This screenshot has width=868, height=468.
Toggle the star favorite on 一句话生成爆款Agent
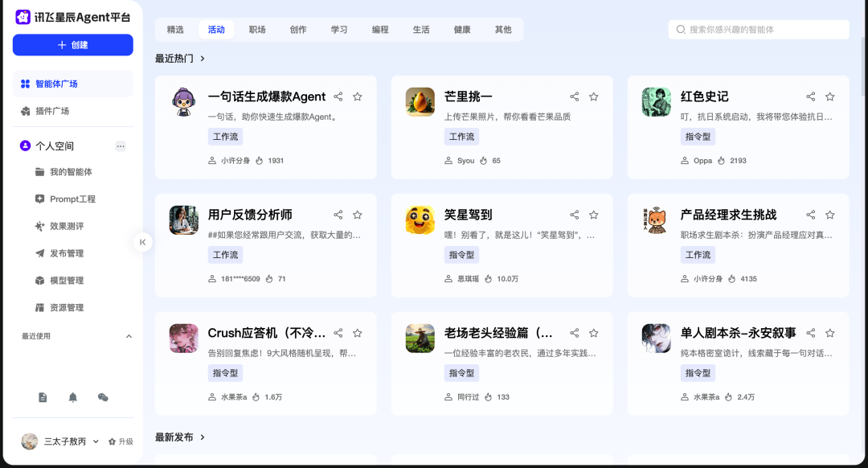pos(357,96)
